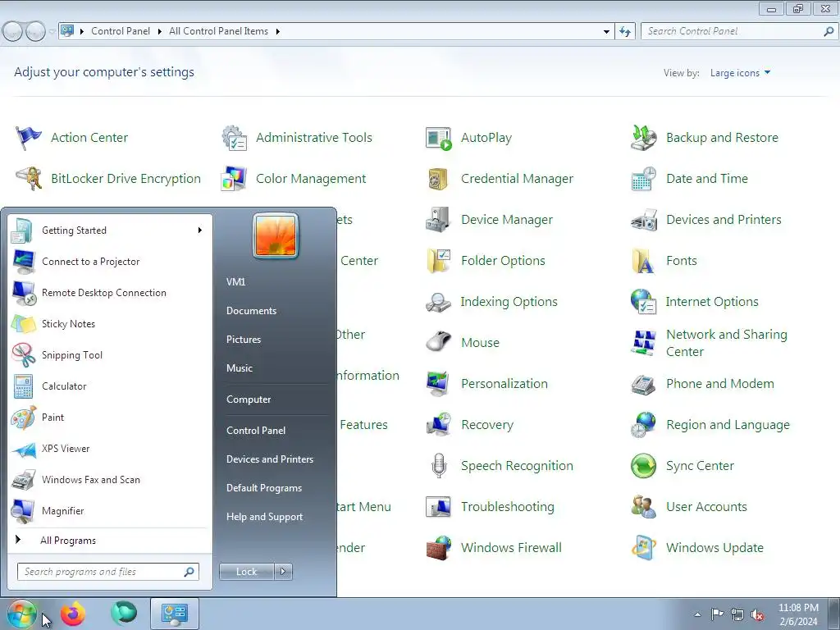Click Control Panel taskbar button
This screenshot has height=630, width=840.
pos(175,614)
